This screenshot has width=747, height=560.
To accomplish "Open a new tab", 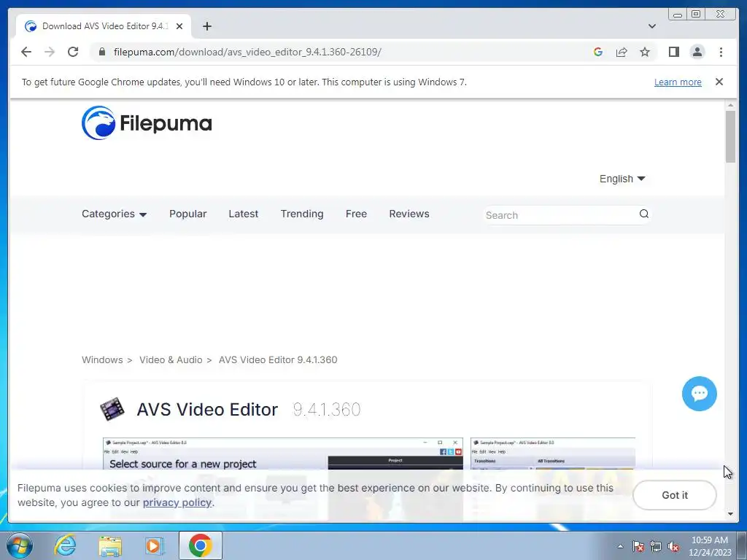I will coord(206,26).
